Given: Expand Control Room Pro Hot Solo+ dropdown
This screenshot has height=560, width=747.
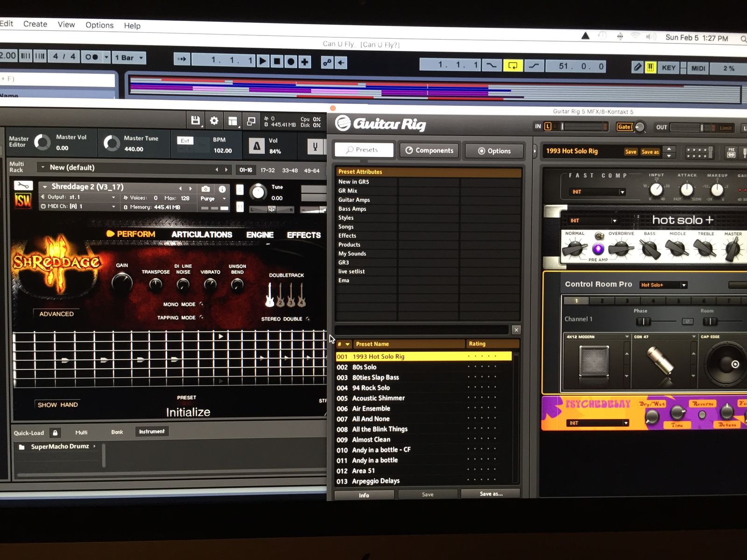Looking at the screenshot, I should [684, 285].
